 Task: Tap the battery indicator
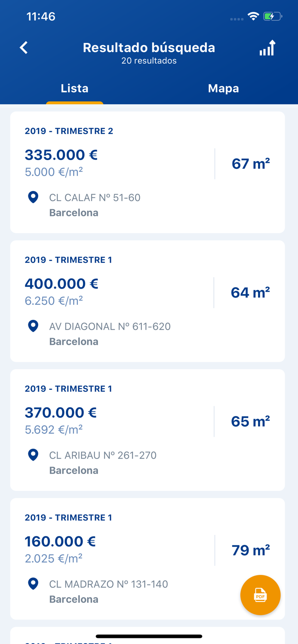[x=272, y=16]
